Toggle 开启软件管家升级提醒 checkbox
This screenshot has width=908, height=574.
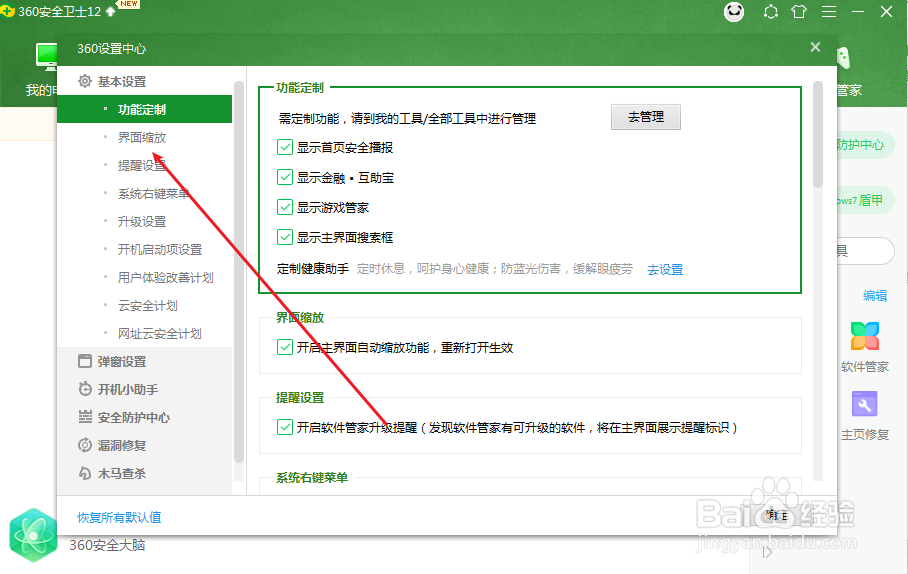pos(284,427)
